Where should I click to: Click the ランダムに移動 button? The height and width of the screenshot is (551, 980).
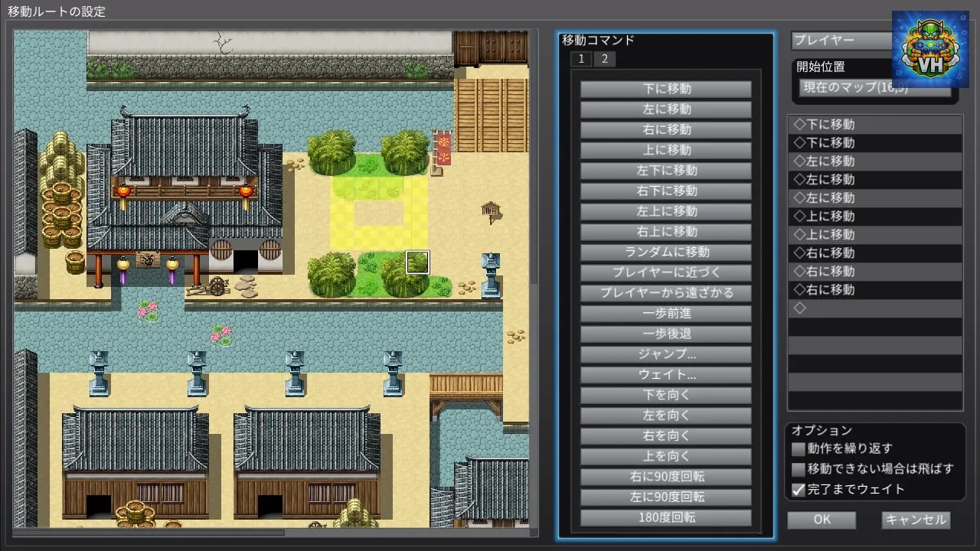(665, 252)
